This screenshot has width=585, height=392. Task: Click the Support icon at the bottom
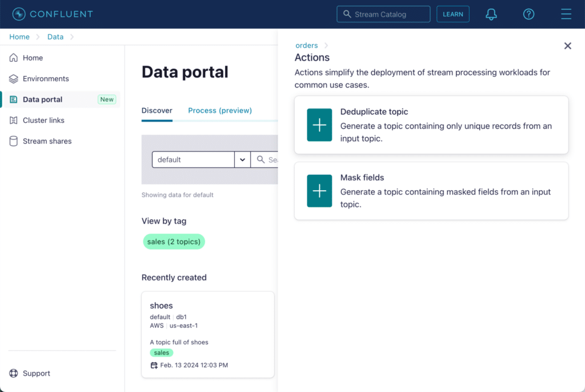[x=13, y=373]
